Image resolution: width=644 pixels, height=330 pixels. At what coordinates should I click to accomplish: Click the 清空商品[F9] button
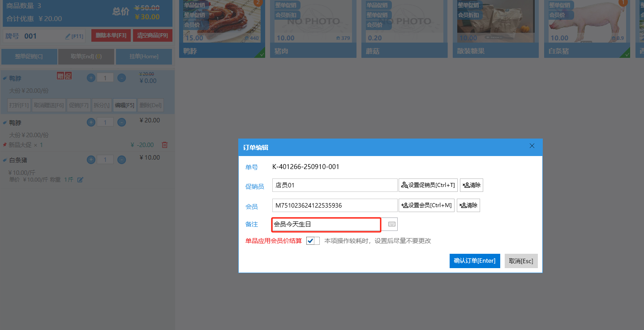[152, 35]
